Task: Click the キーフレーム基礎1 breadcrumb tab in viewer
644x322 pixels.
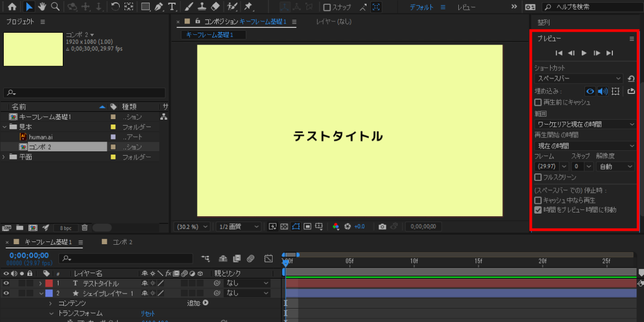Action: [214, 35]
